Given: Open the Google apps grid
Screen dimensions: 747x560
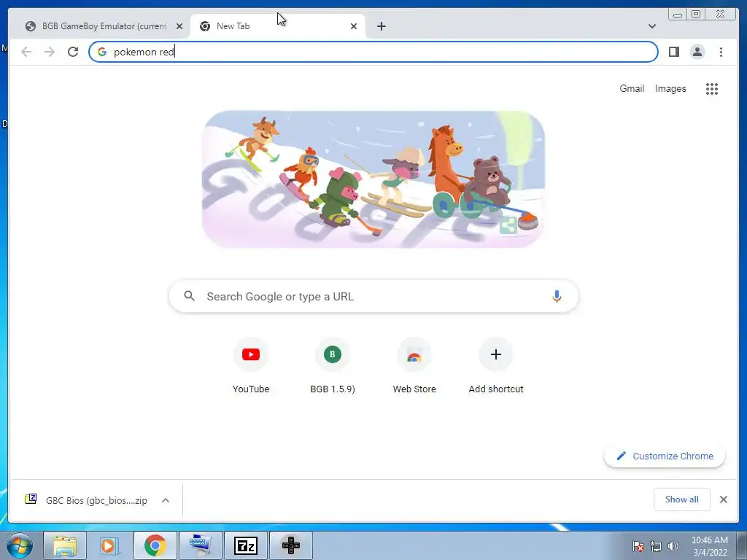Looking at the screenshot, I should click(712, 88).
